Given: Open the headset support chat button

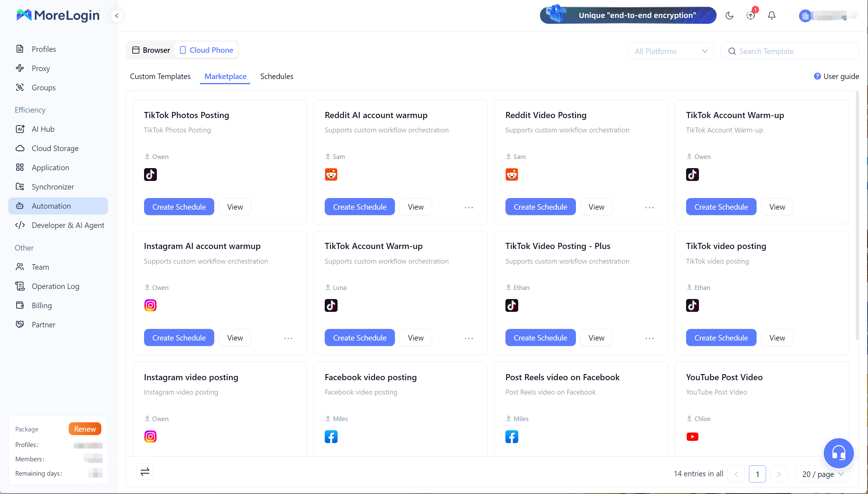Looking at the screenshot, I should tap(838, 453).
